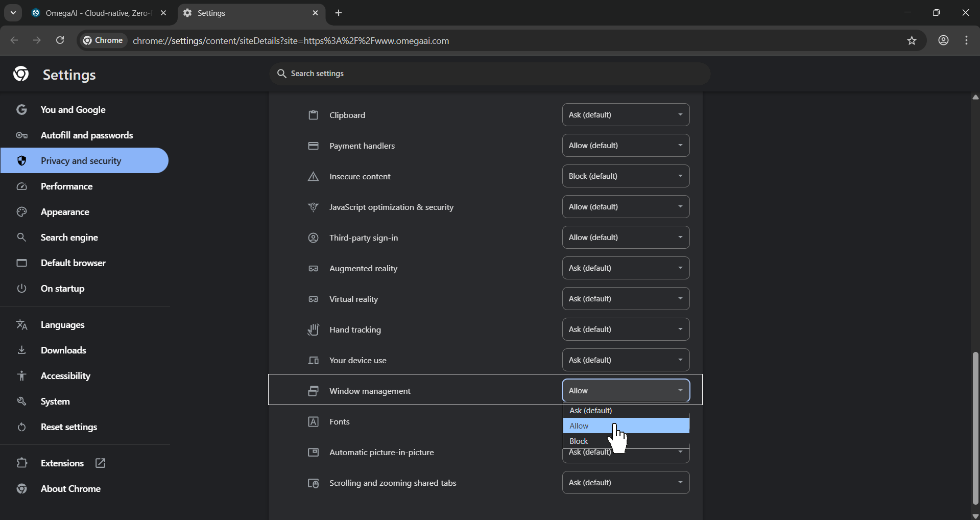Open the Insecure content dropdown
The image size is (980, 520).
pyautogui.click(x=626, y=176)
